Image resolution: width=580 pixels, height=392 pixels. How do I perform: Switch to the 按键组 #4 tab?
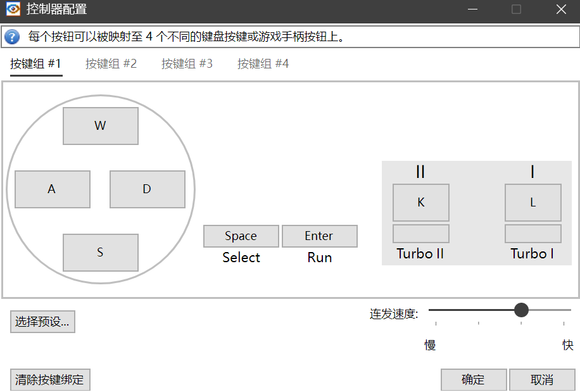click(x=262, y=63)
